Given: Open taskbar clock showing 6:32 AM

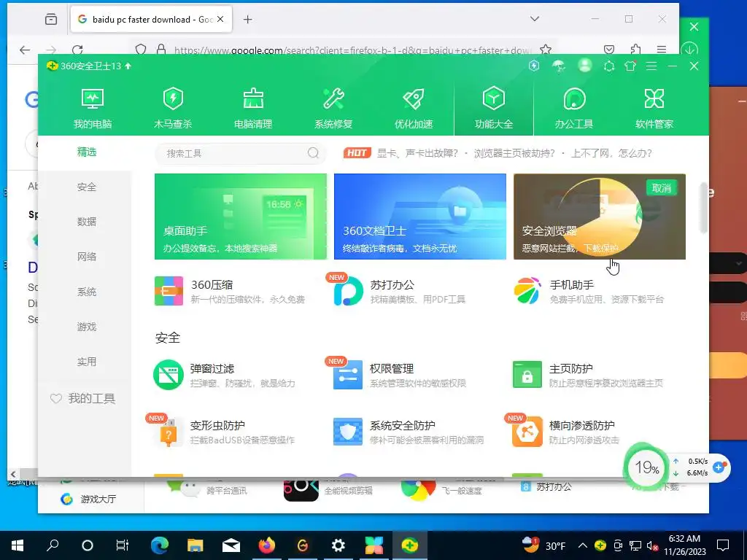Looking at the screenshot, I should click(684, 545).
